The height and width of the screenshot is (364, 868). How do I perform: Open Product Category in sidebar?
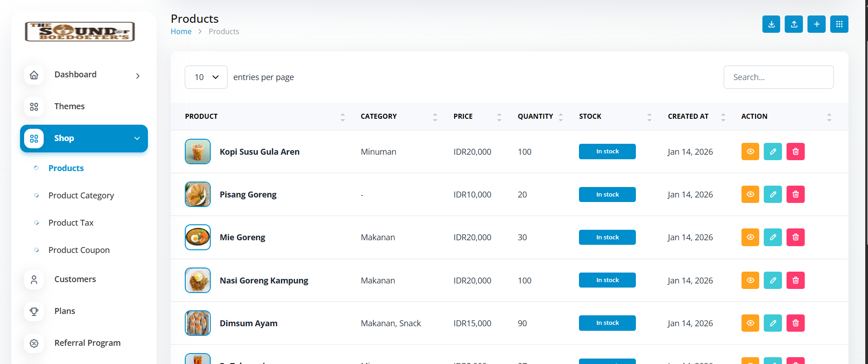(81, 196)
